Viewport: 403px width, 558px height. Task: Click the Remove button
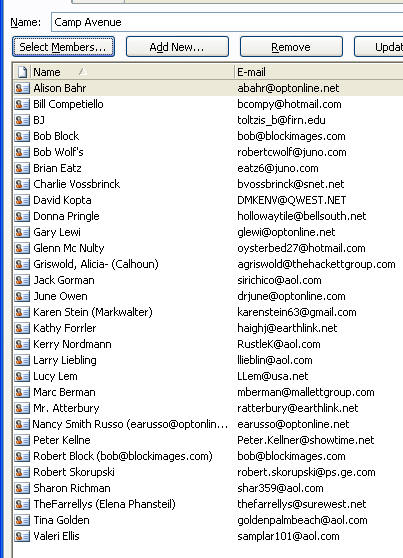(x=291, y=47)
